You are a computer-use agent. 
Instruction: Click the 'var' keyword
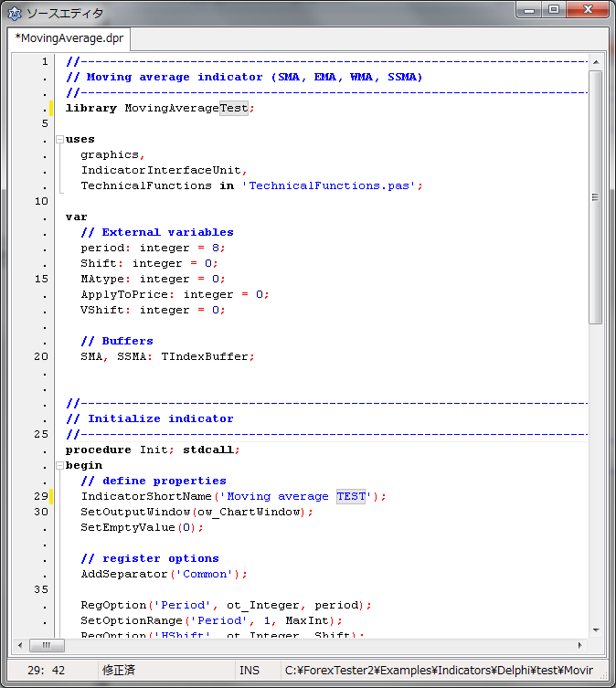[x=77, y=217]
